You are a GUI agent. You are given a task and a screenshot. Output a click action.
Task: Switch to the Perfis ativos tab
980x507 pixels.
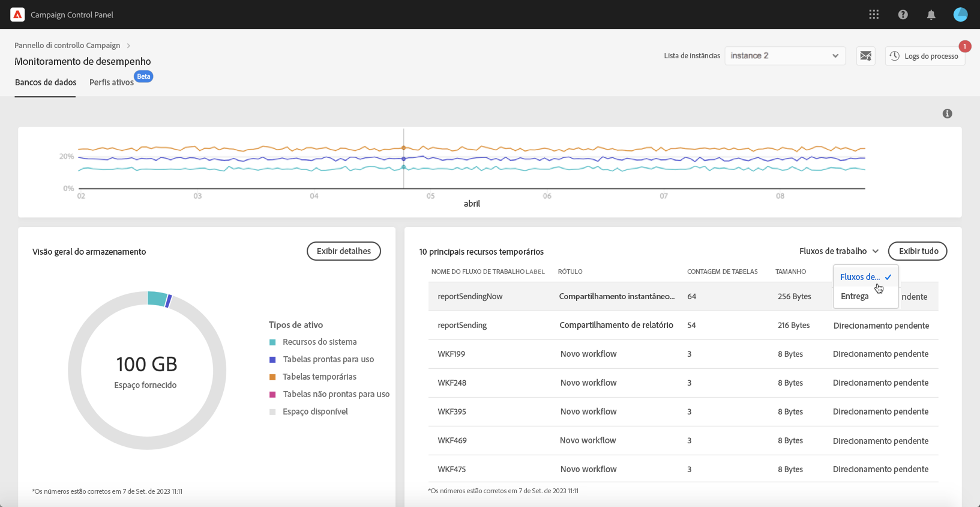112,82
